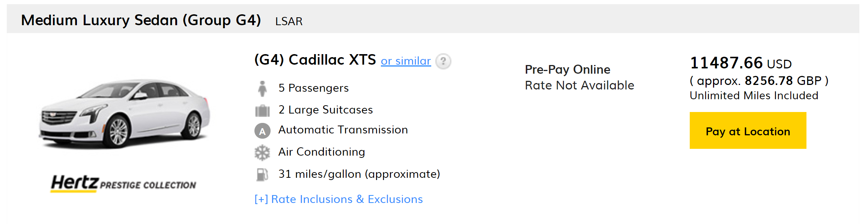
Task: Click the fuel pump mileage icon
Action: tap(262, 174)
